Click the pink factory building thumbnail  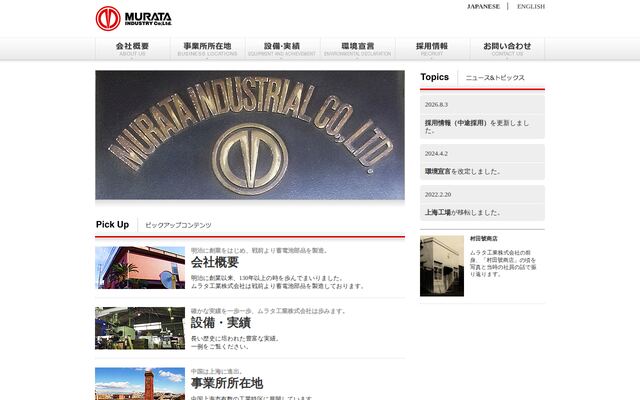click(140, 268)
